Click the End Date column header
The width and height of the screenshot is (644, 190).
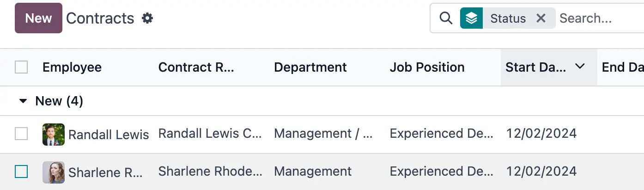pos(622,67)
